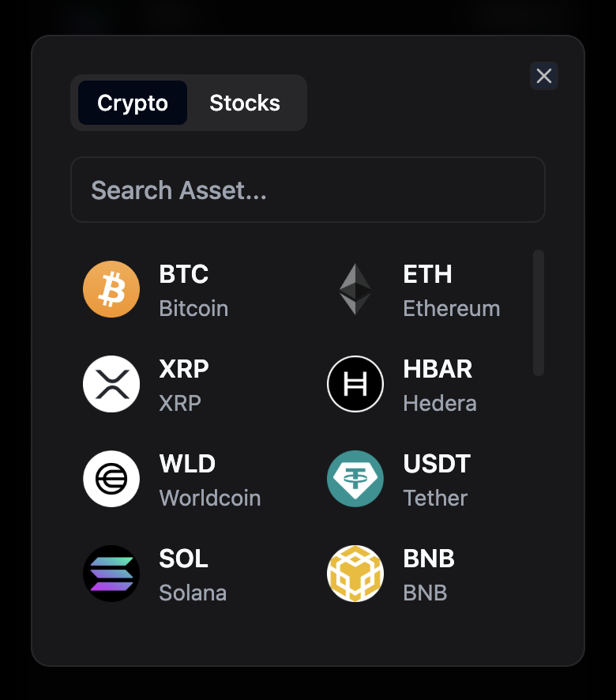Image resolution: width=616 pixels, height=700 pixels.
Task: Select the USDT ticker label
Action: point(437,464)
